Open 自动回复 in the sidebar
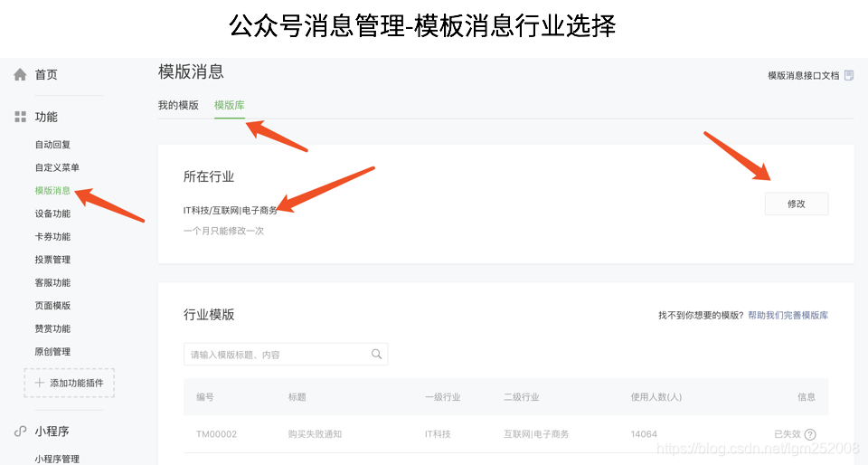Image resolution: width=868 pixels, height=465 pixels. click(52, 145)
